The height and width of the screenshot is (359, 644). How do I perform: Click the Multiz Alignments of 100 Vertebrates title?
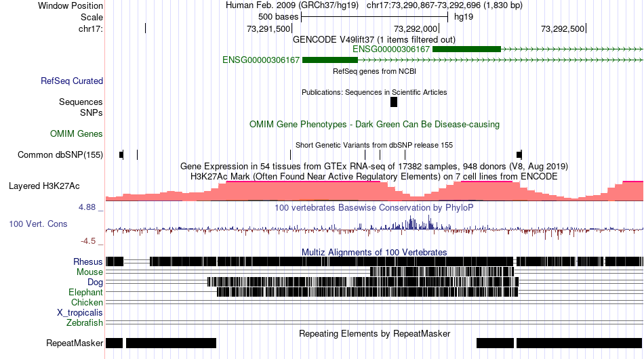374,252
